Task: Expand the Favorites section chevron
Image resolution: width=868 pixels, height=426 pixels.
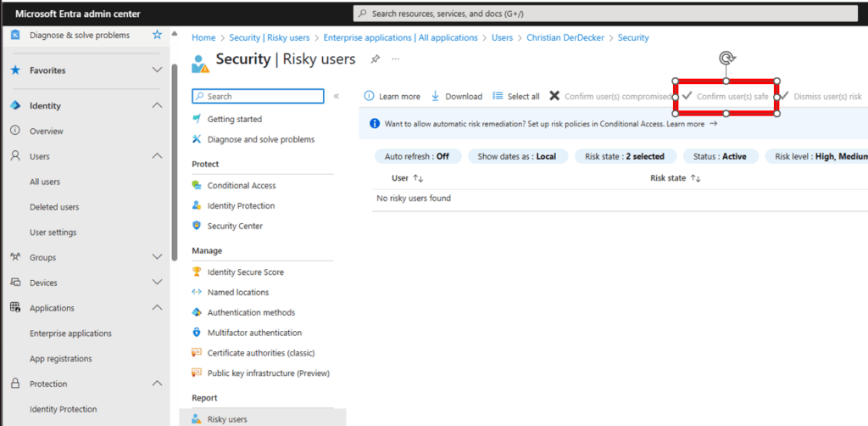Action: [x=157, y=70]
